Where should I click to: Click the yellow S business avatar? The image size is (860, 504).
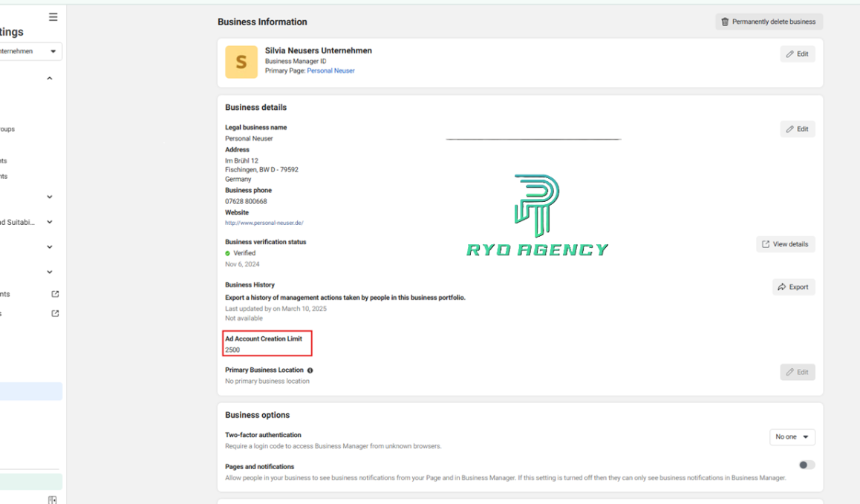point(241,62)
